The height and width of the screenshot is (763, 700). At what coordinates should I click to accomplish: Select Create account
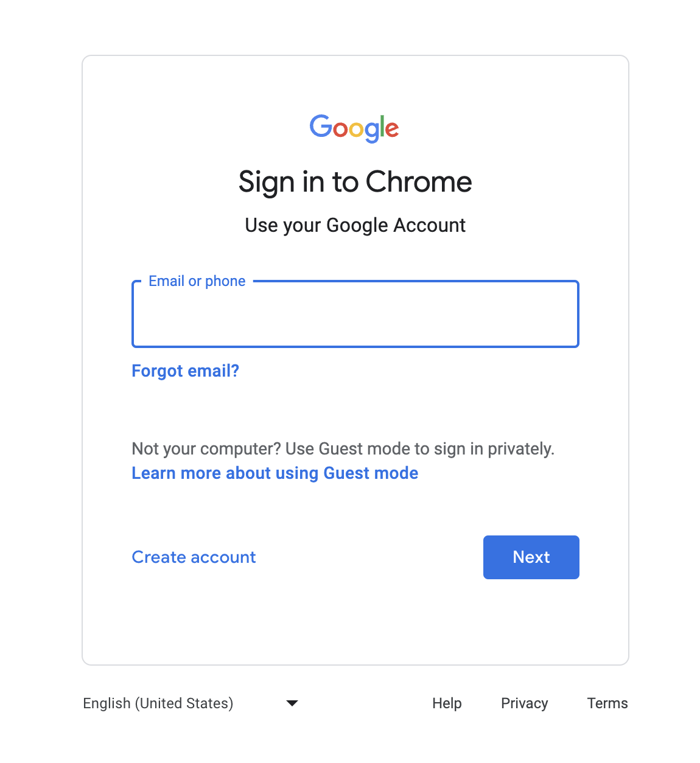(x=194, y=557)
